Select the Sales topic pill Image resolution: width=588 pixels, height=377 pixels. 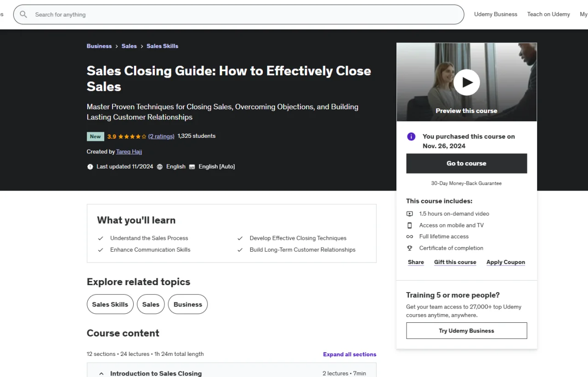(151, 304)
